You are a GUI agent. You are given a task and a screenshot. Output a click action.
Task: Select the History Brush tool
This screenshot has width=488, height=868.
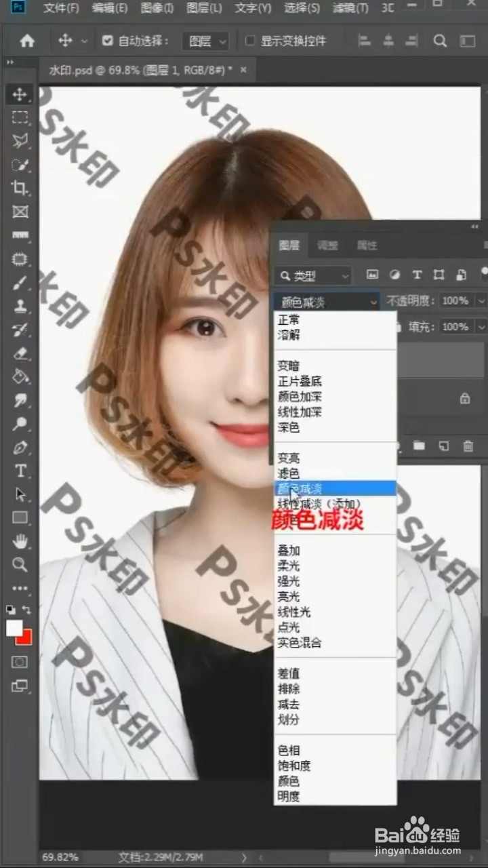pos(20,330)
